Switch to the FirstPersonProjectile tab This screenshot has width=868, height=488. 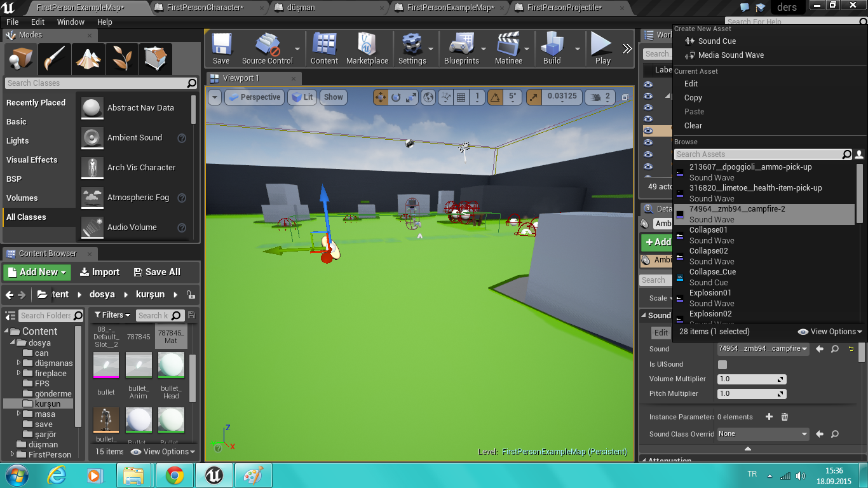pos(564,8)
